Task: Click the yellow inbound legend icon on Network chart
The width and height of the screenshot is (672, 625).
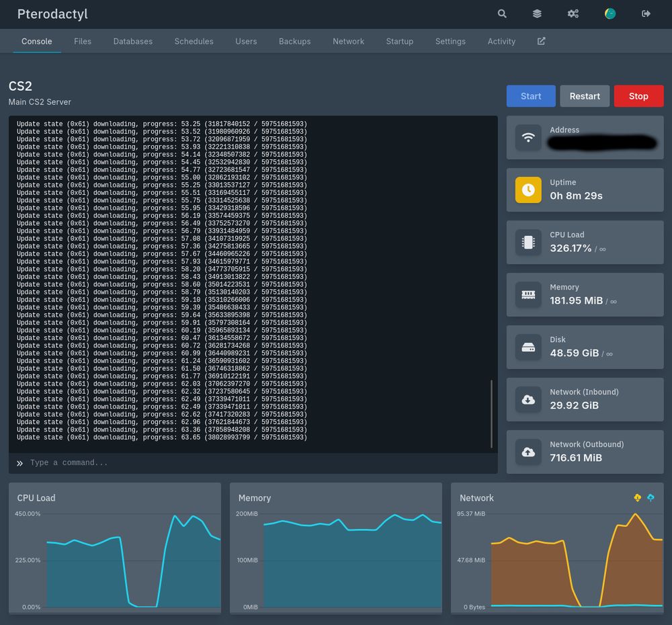Action: [x=637, y=497]
